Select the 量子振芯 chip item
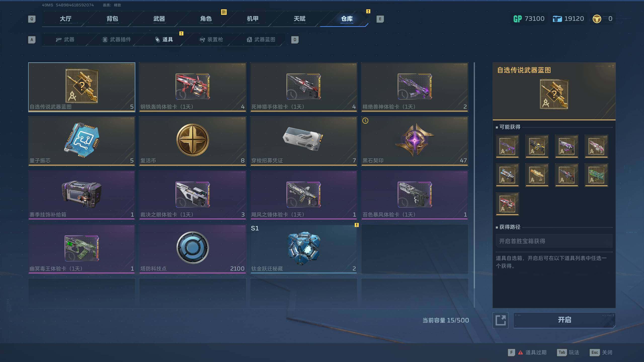The width and height of the screenshot is (644, 362). click(x=82, y=141)
